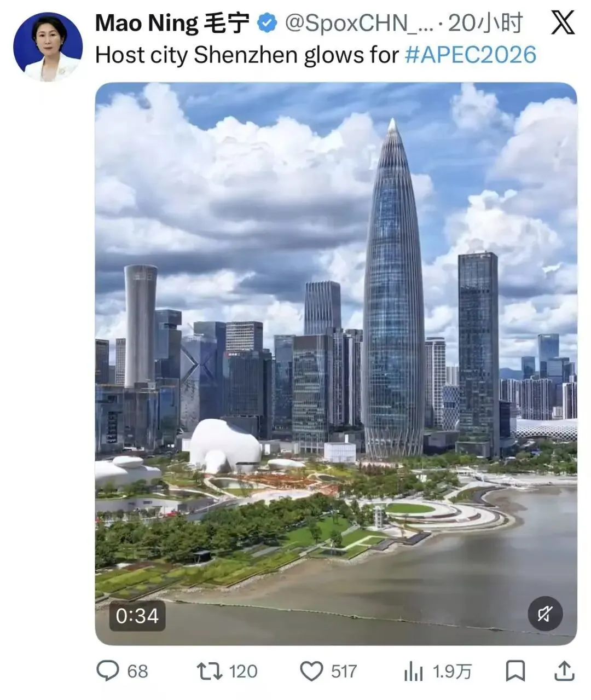This screenshot has height=700, width=591.
Task: Unmute the video with speaker icon
Action: coord(545,614)
